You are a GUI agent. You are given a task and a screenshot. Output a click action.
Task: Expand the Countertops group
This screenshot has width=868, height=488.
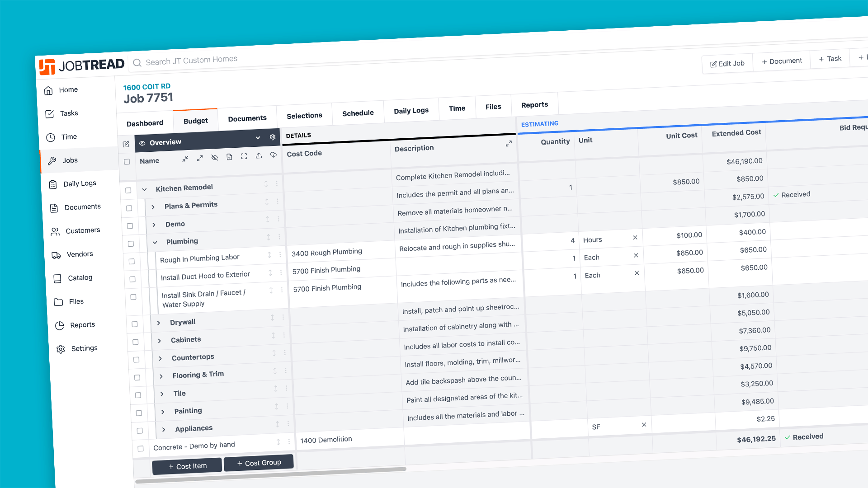(x=160, y=358)
